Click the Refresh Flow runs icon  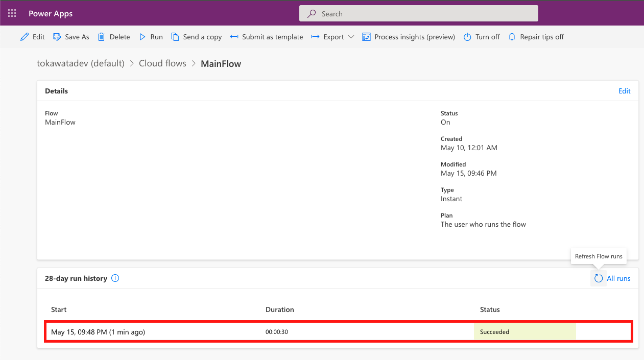tap(598, 278)
